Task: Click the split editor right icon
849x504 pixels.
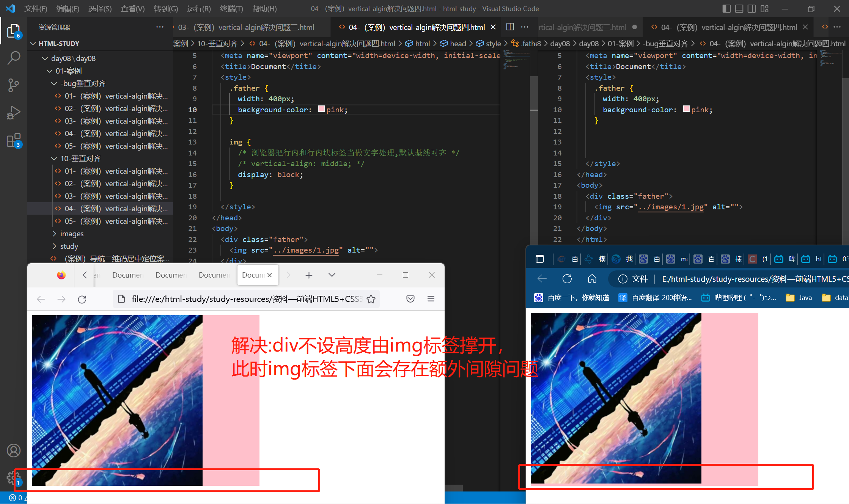Action: [510, 27]
